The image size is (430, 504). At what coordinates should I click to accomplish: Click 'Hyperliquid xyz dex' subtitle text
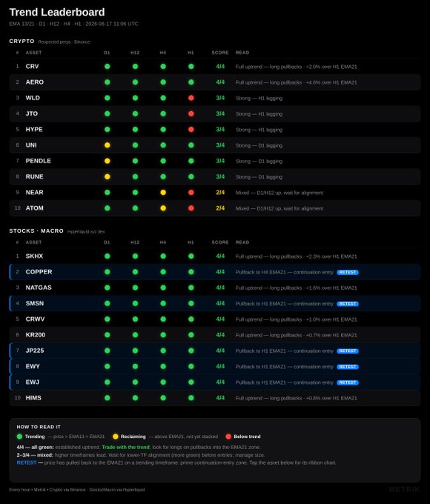86,231
